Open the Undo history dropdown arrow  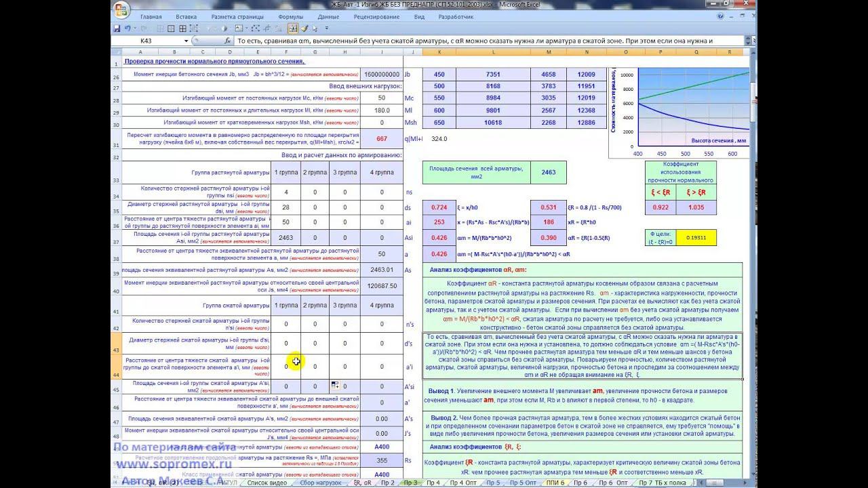(134, 28)
